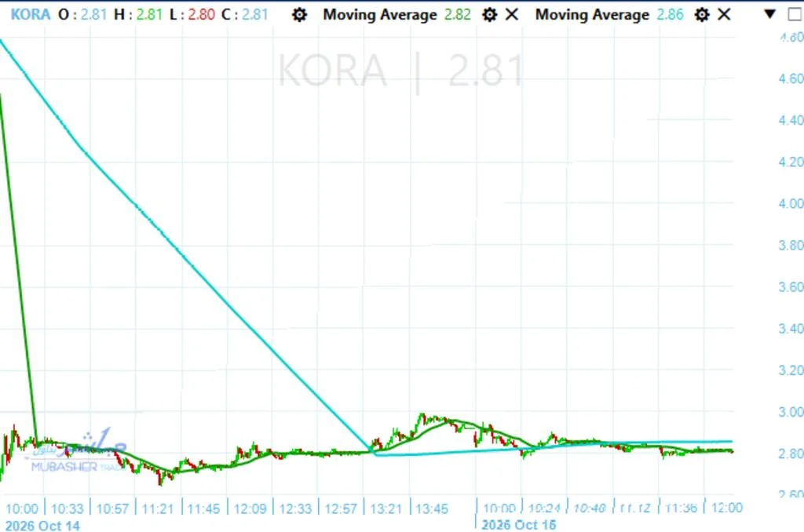Click the 13:45 time axis label
Screen dimensions: 804x532
click(432, 509)
